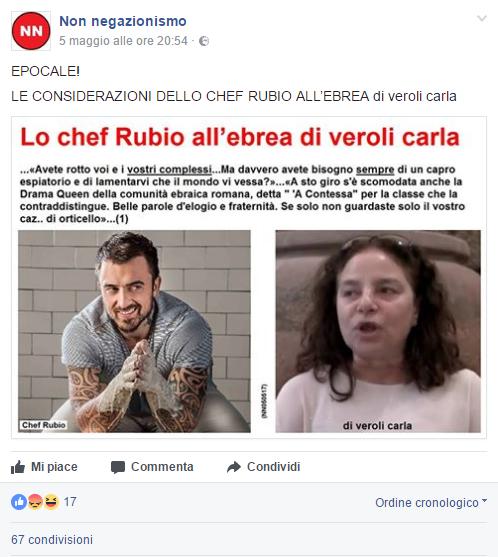Image resolution: width=498 pixels, height=557 pixels.
Task: Click the dropdown arrow beside Ordine cronologico
Action: pyautogui.click(x=484, y=501)
